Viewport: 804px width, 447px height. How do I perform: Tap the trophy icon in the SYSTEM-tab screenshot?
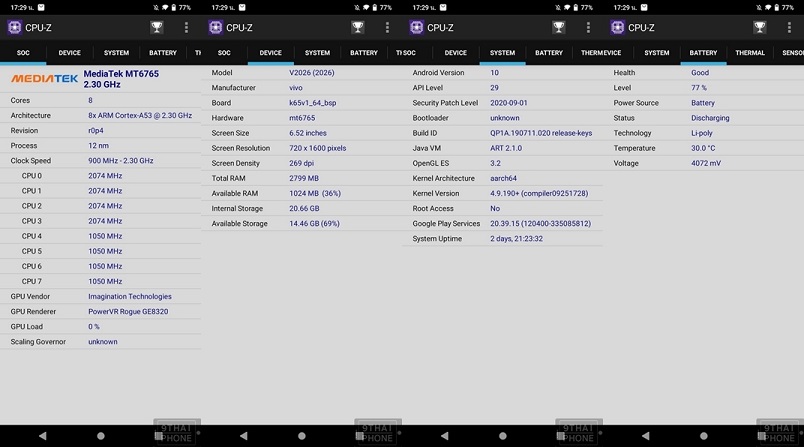(x=558, y=27)
